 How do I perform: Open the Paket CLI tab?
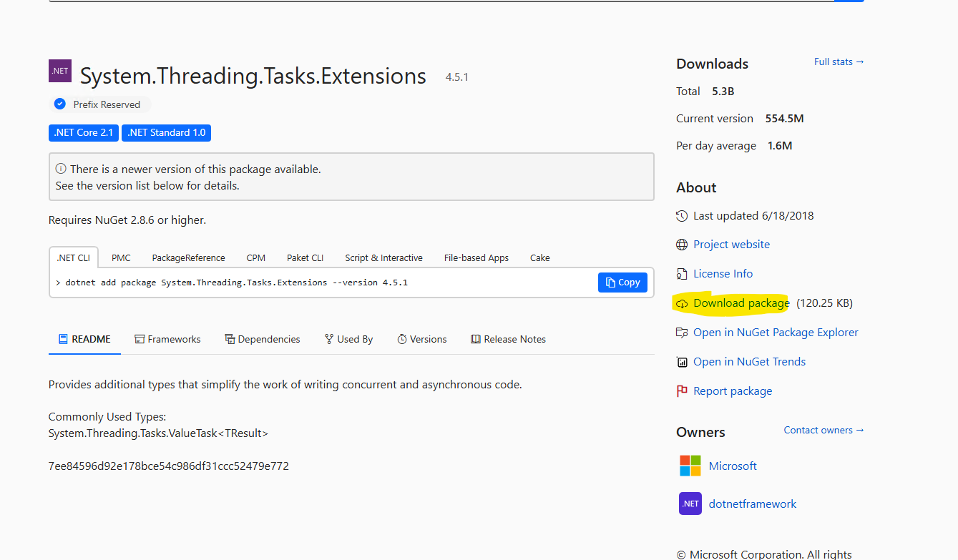coord(305,258)
